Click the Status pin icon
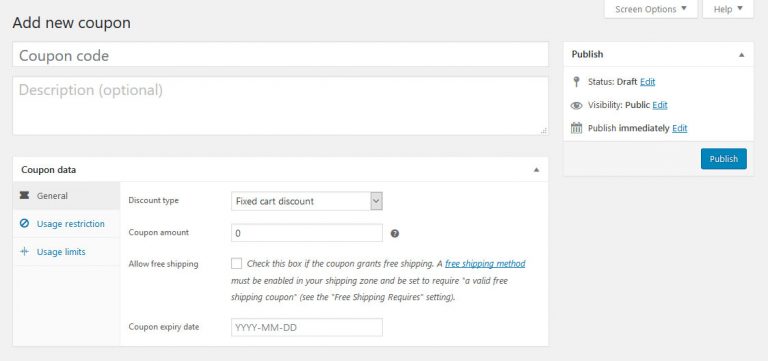 (x=576, y=82)
